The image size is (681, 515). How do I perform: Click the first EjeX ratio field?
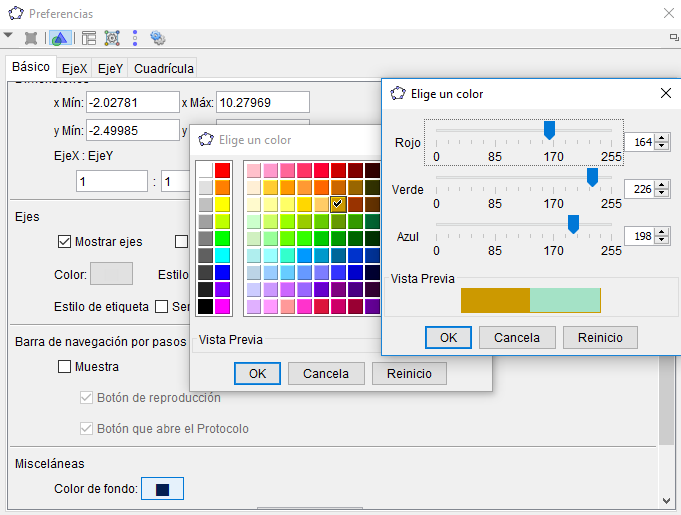click(x=112, y=181)
